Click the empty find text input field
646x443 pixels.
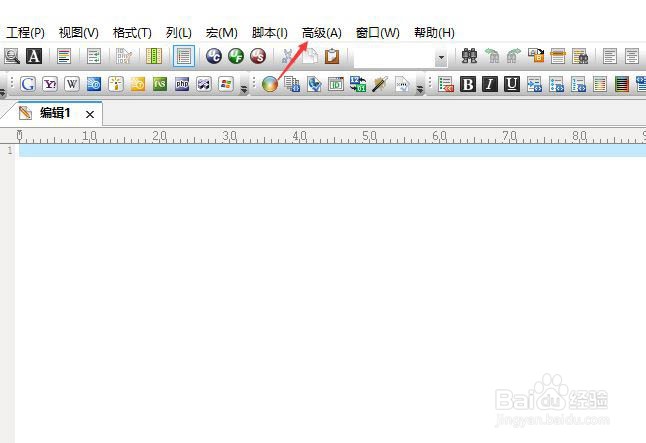(x=394, y=57)
